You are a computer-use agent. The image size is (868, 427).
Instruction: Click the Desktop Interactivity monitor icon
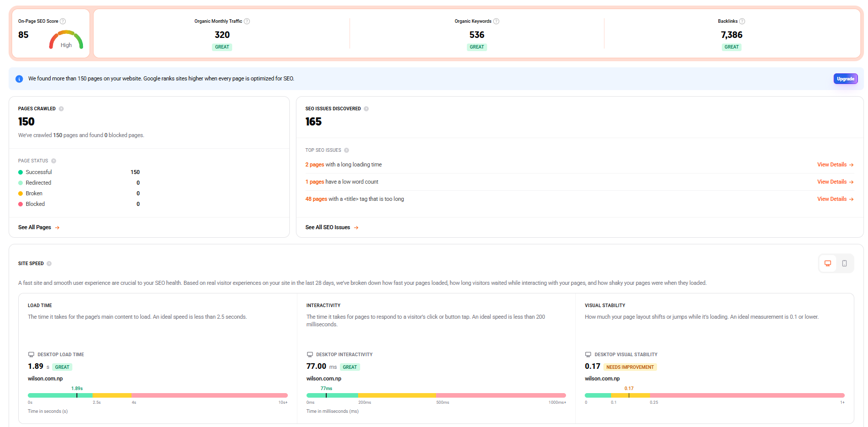pos(310,355)
